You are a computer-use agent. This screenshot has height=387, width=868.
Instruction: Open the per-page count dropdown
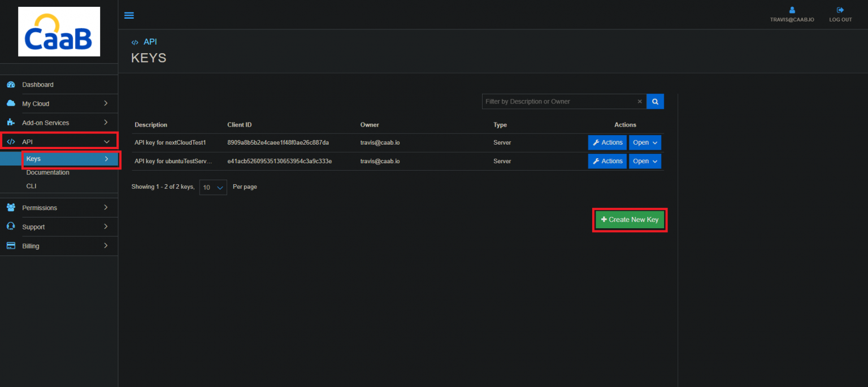tap(212, 187)
